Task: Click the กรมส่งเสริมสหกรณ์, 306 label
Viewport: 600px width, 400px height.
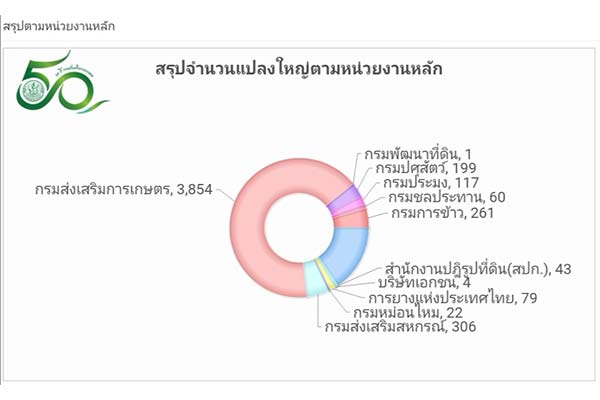Action: [401, 327]
